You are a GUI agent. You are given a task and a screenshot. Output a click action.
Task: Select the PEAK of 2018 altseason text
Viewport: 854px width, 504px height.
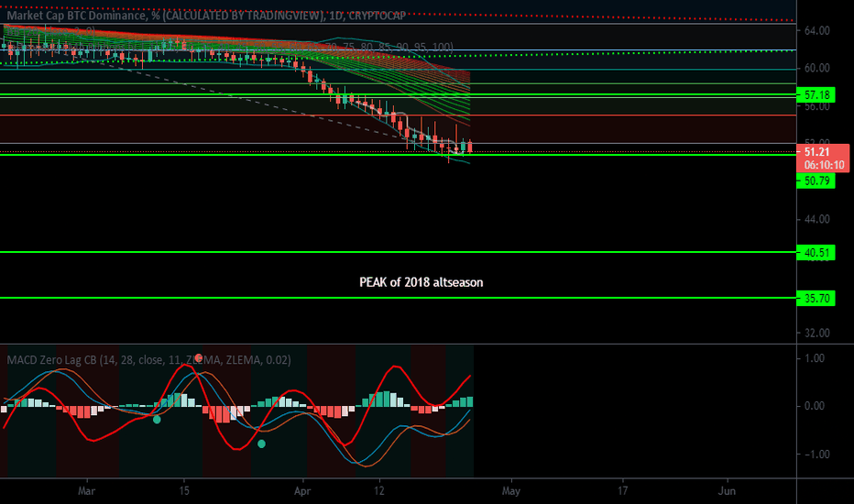(421, 282)
